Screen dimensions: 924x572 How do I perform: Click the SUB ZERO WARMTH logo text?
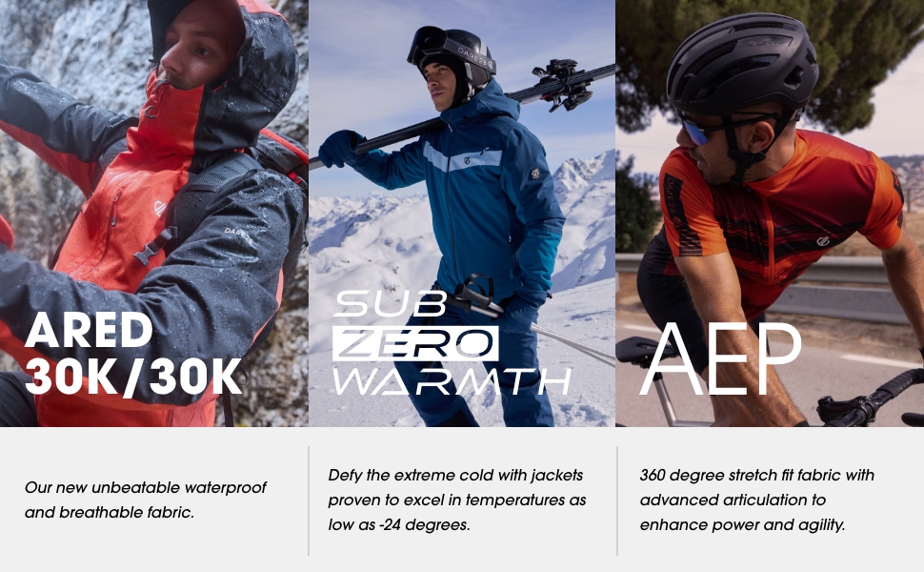[452, 342]
